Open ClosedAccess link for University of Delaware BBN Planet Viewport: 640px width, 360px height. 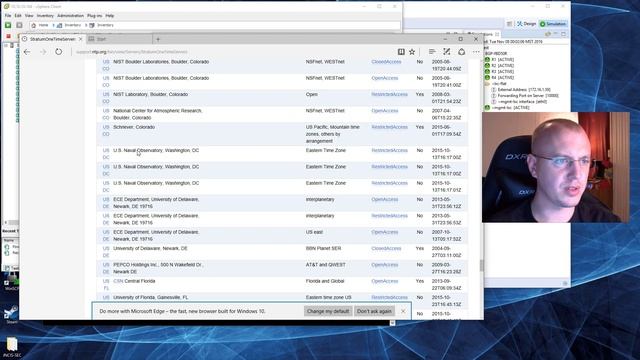386,248
